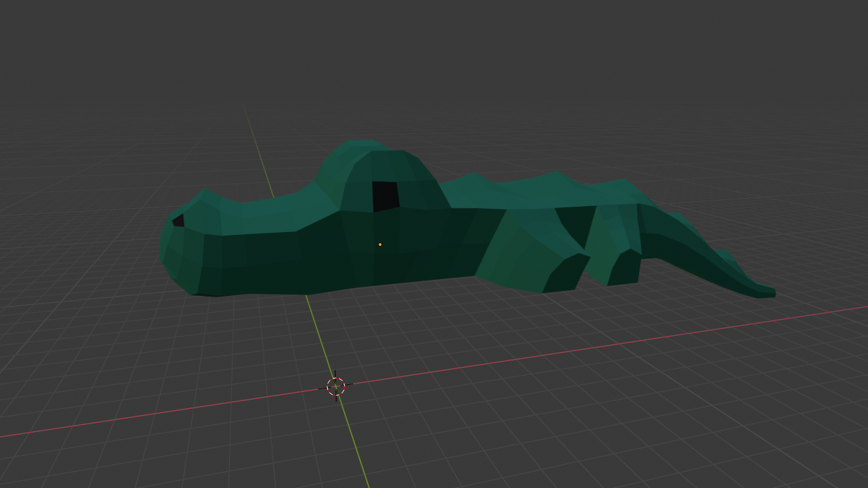Click the orange object origin dot
Screen dimensions: 868x488
click(x=380, y=245)
